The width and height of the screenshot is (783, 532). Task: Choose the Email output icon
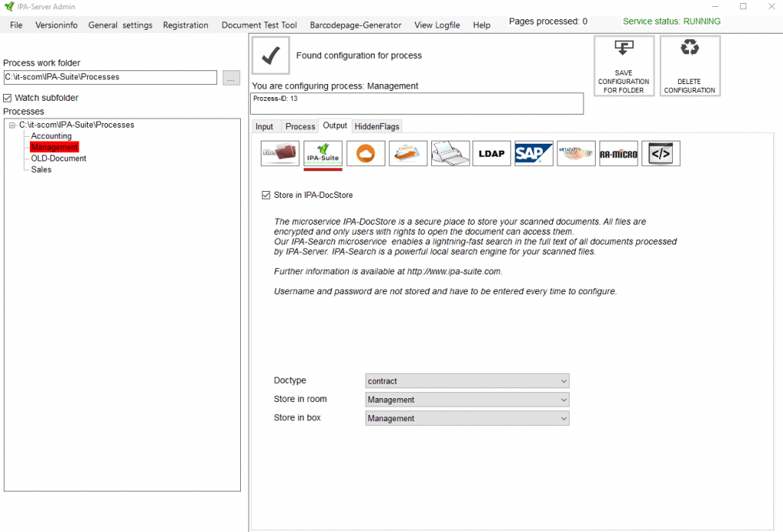[408, 154]
